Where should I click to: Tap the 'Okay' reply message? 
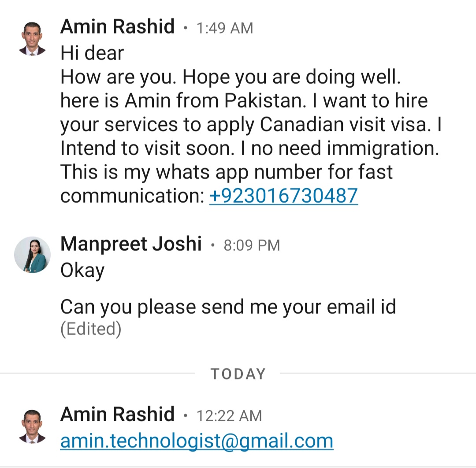click(x=82, y=271)
